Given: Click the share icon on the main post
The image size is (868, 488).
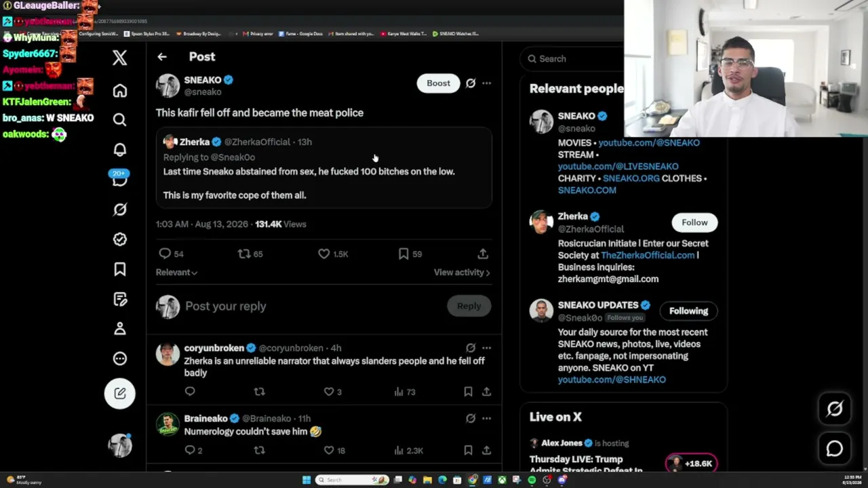Looking at the screenshot, I should [x=483, y=253].
